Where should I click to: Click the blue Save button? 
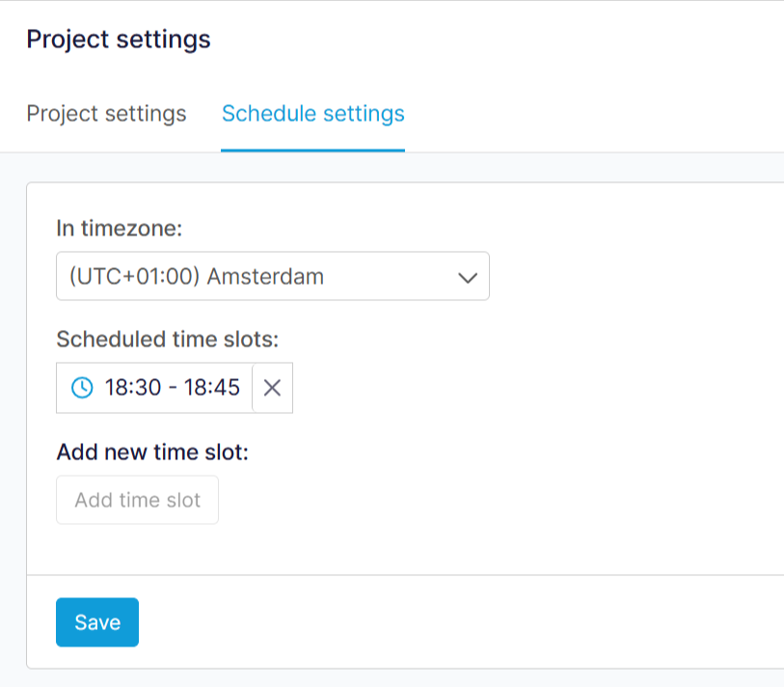97,622
